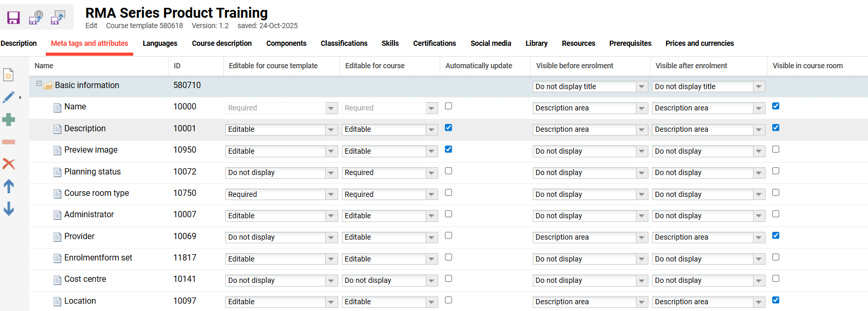This screenshot has width=868, height=311.
Task: Click the blue move up arrow
Action: coord(9,186)
